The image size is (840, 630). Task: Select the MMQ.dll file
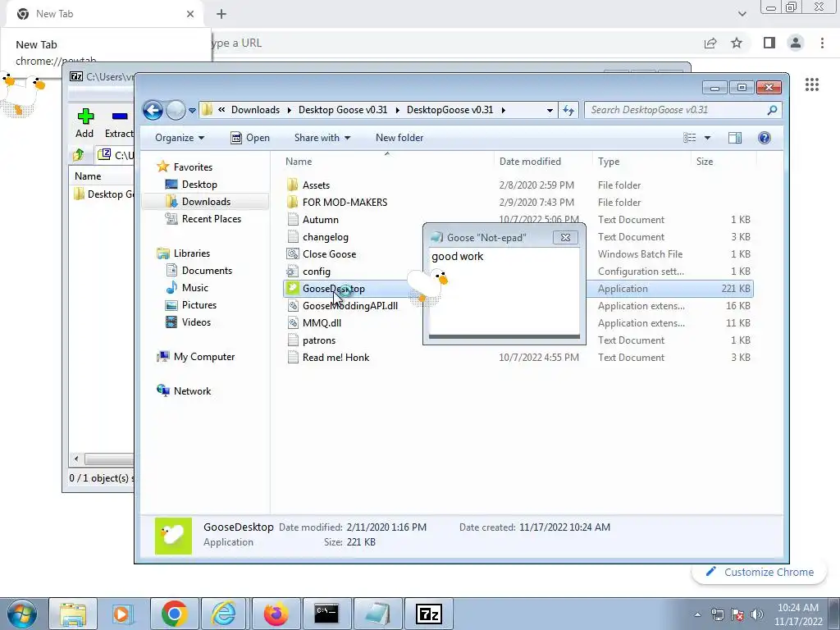click(x=322, y=323)
